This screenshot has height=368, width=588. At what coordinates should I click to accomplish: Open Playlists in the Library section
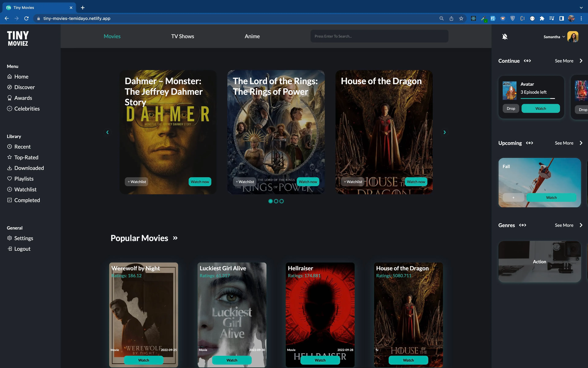pos(20,179)
